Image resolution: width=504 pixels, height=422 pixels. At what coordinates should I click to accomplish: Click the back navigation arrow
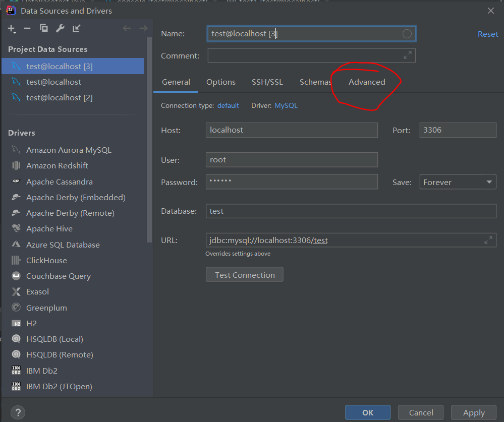click(x=127, y=29)
